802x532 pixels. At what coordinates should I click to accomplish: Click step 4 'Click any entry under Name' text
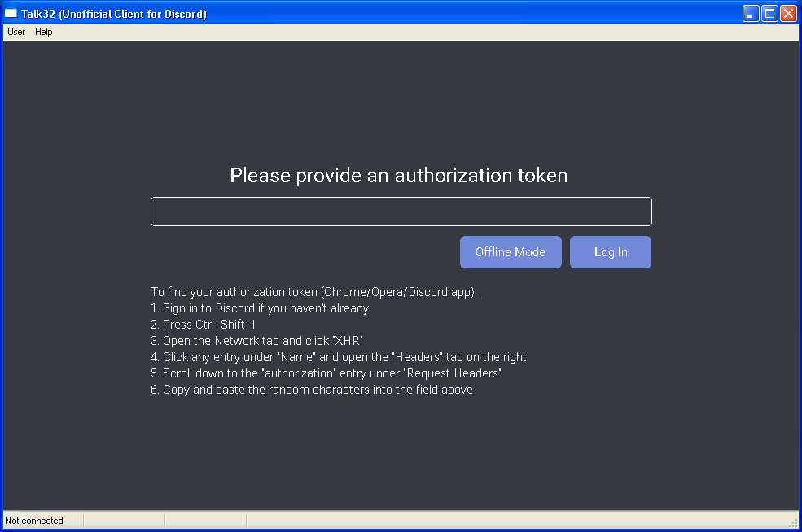click(338, 357)
